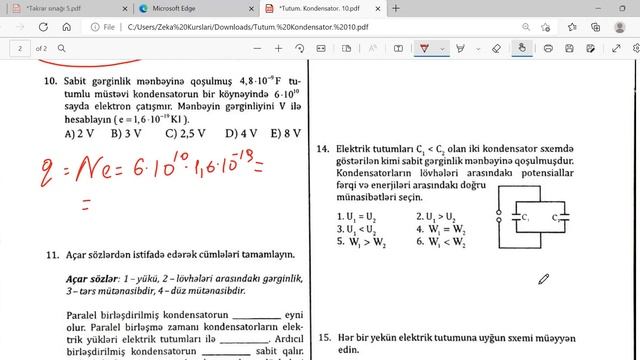Click answer option B) 3 V
The height and width of the screenshot is (360, 640).
126,133
